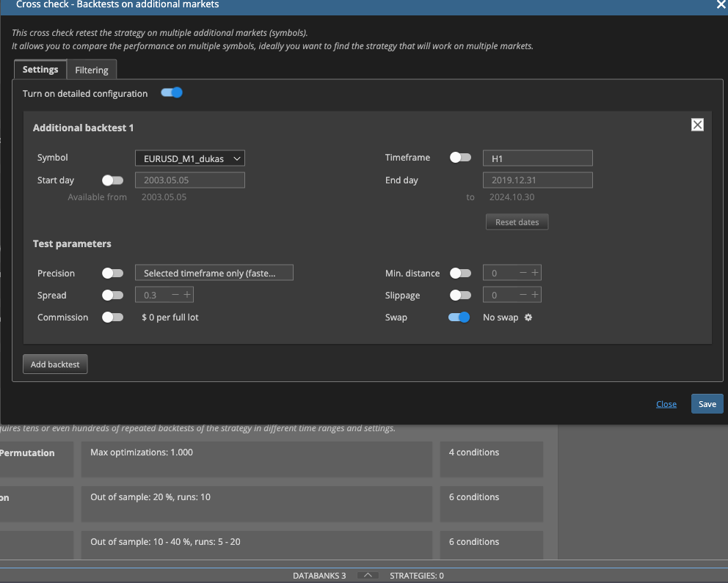Toggle the Precision switch
Viewport: 728px width, 583px height.
(113, 273)
